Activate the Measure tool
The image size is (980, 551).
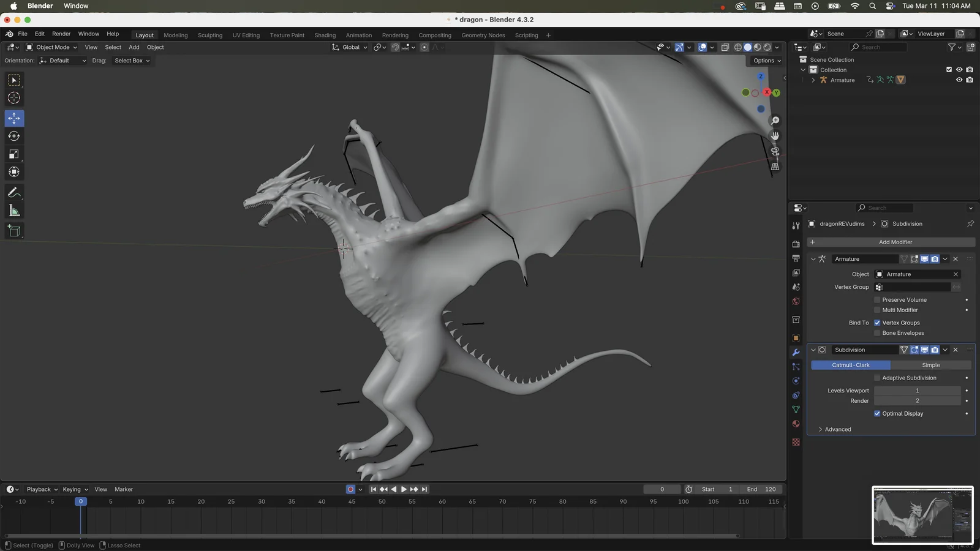tap(13, 211)
